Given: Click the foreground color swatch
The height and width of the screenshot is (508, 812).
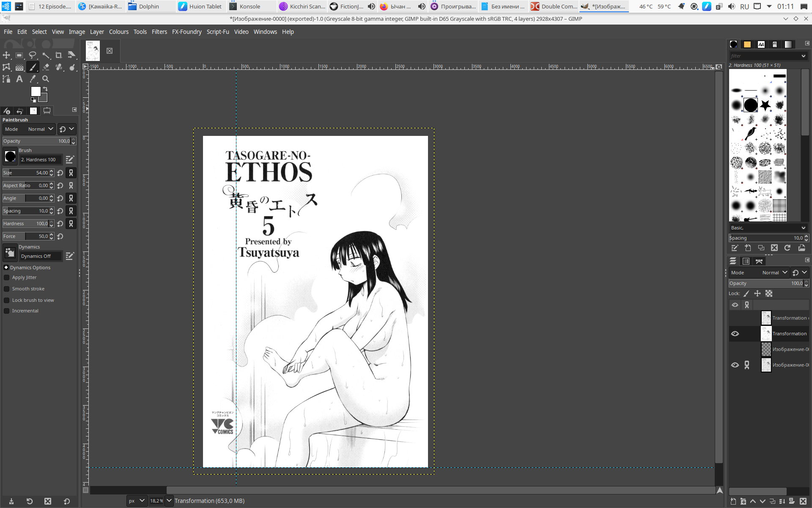Looking at the screenshot, I should (x=36, y=91).
